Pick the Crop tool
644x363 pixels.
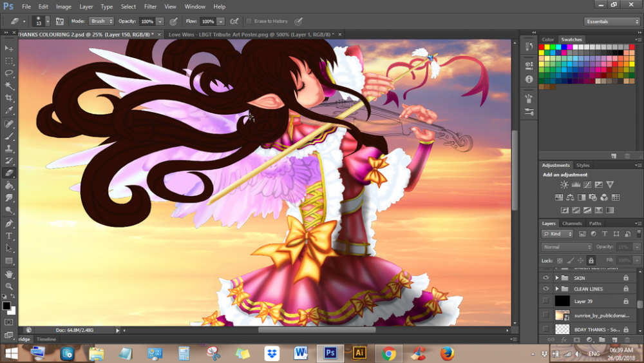point(9,98)
